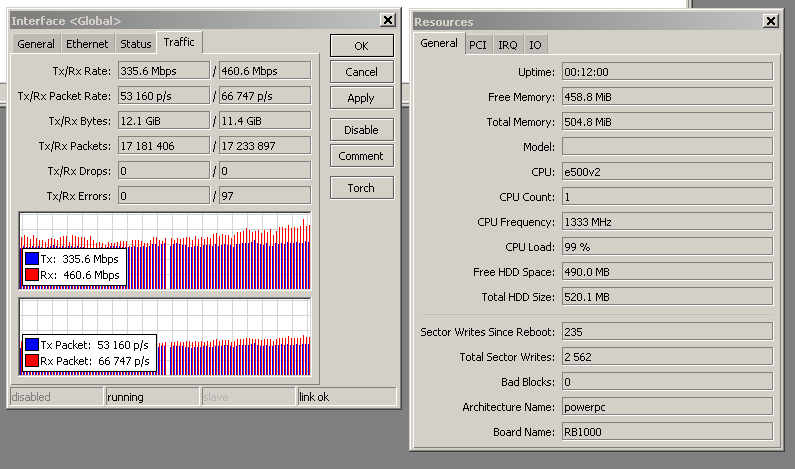Click the Cancel button
The height and width of the screenshot is (469, 795).
click(361, 72)
